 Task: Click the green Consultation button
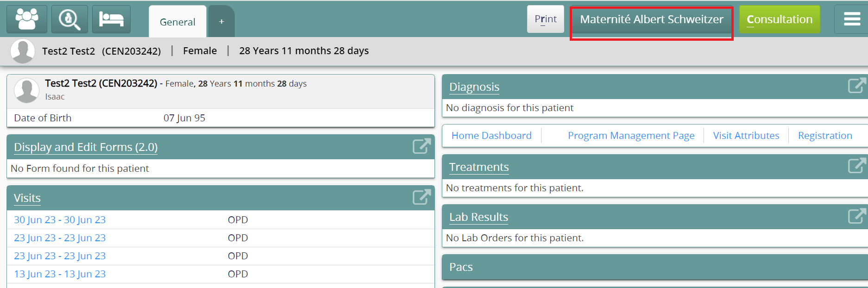tap(780, 19)
